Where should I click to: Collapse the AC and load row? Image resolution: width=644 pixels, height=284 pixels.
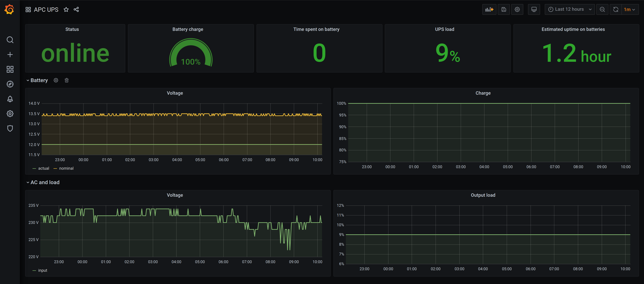pos(45,182)
